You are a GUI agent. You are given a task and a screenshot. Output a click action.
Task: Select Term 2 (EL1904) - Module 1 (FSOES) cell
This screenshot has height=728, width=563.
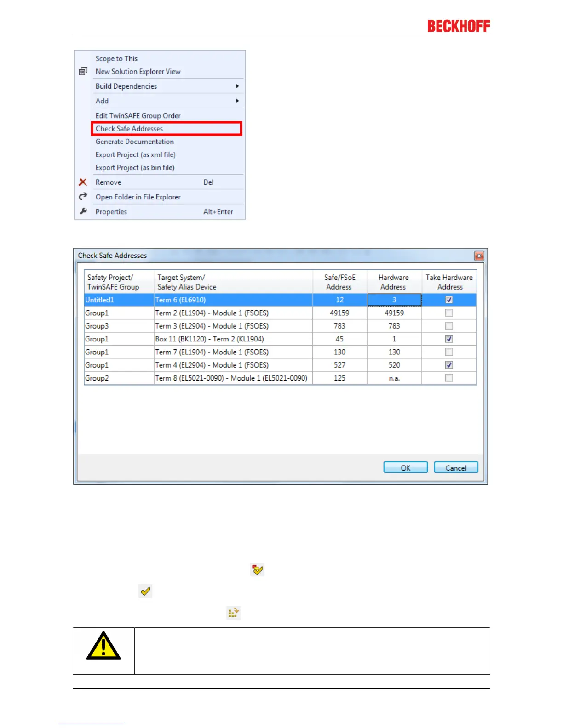233,313
